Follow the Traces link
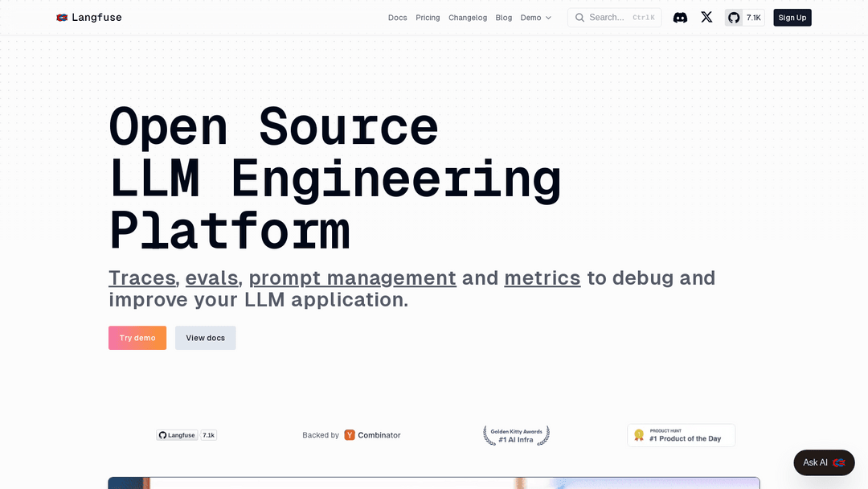Screen dimensions: 868x489 (142, 278)
